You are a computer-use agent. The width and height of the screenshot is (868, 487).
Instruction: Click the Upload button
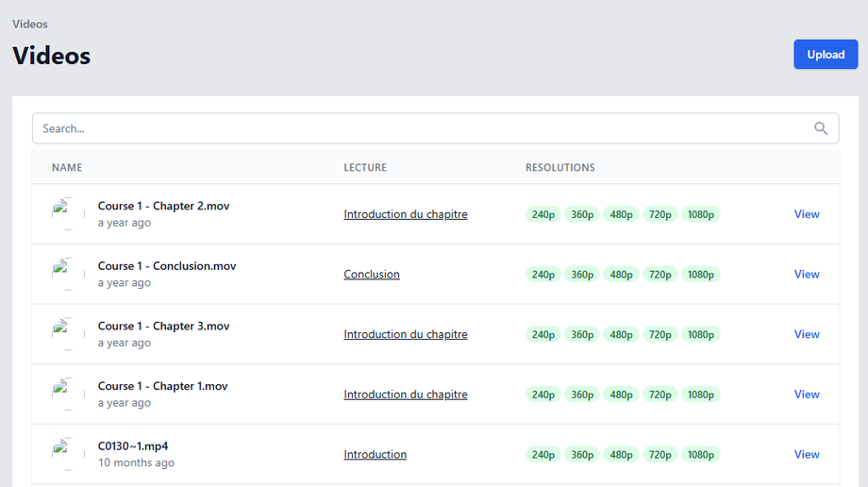(826, 54)
